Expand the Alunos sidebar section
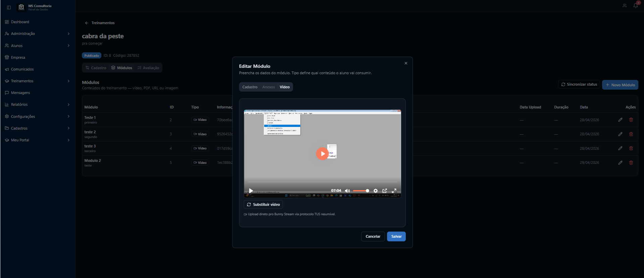Screen dimensions: 644x278 [38, 46]
